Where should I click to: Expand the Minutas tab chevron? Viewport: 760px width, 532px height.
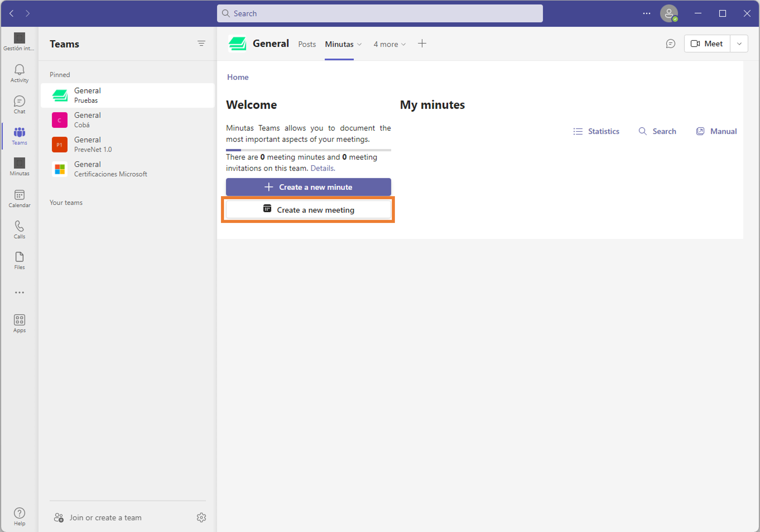click(359, 44)
